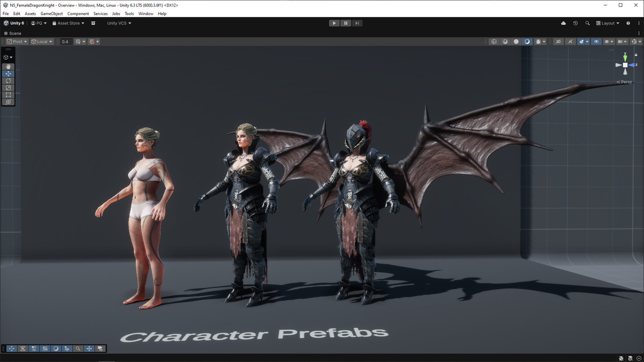Select the Scale tool
Viewport: 644px width, 362px height.
click(9, 87)
